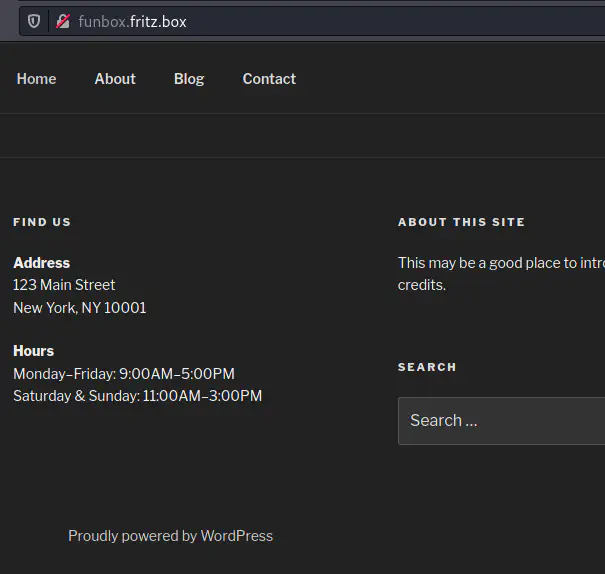Click the "This may be a good place" paragraph
This screenshot has height=574, width=605.
click(x=500, y=263)
